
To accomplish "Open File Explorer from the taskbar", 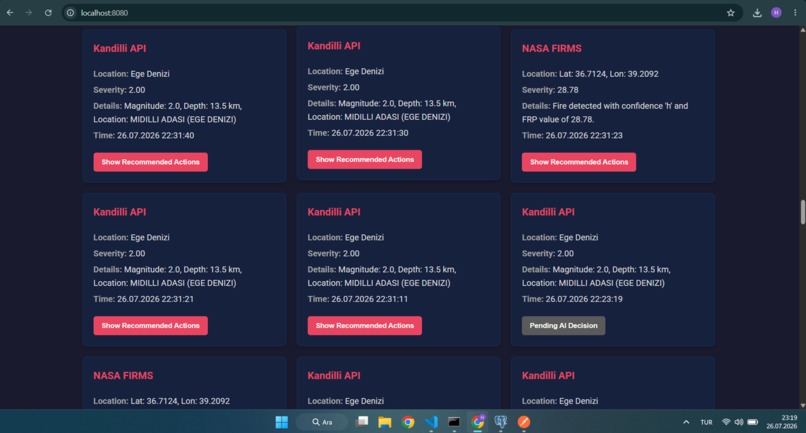I will (x=384, y=422).
